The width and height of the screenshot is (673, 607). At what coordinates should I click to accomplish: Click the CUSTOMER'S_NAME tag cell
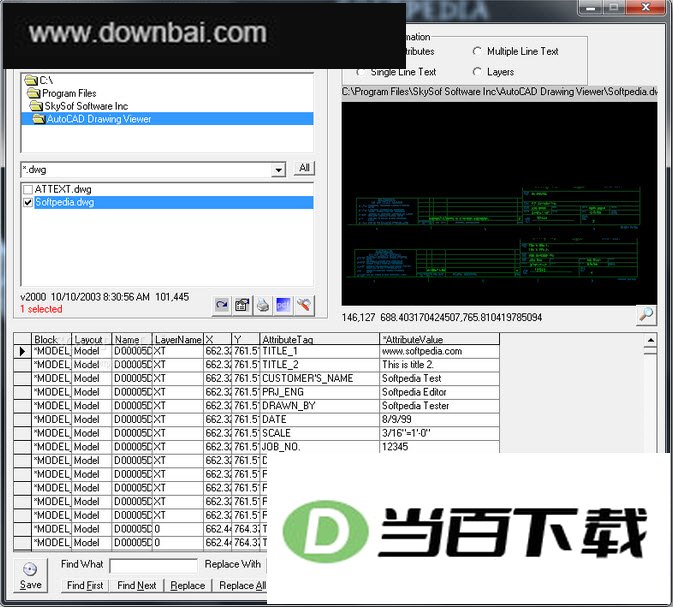(319, 379)
